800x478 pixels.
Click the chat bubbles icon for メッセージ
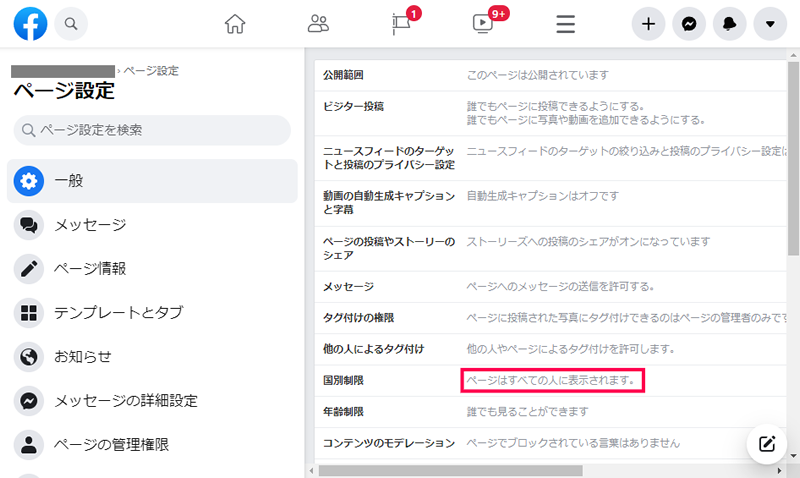(x=29, y=224)
